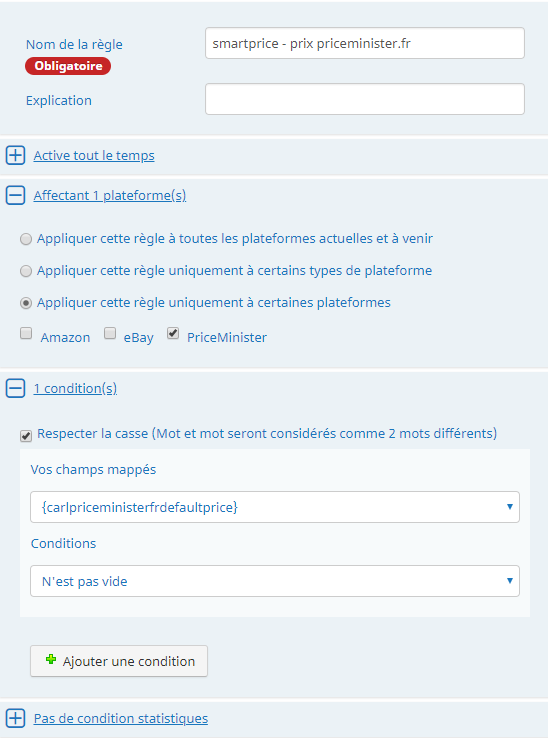Click the green plus icon on Ajouter

(x=51, y=660)
